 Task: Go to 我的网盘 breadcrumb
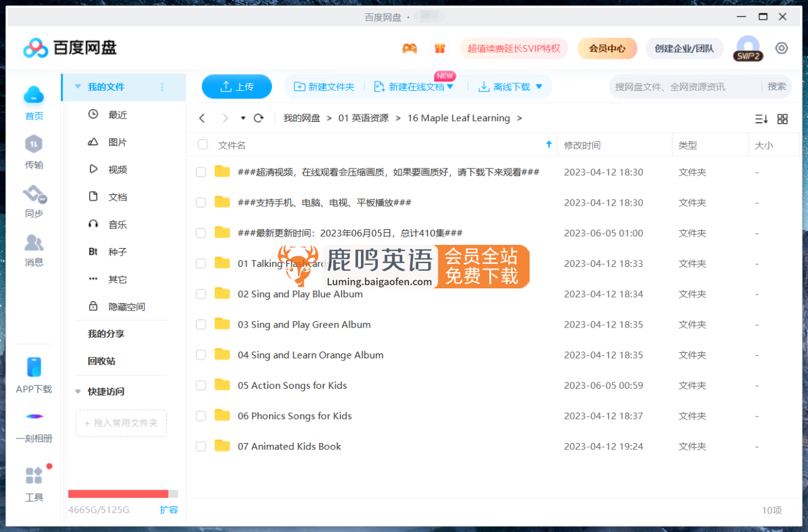tap(302, 118)
